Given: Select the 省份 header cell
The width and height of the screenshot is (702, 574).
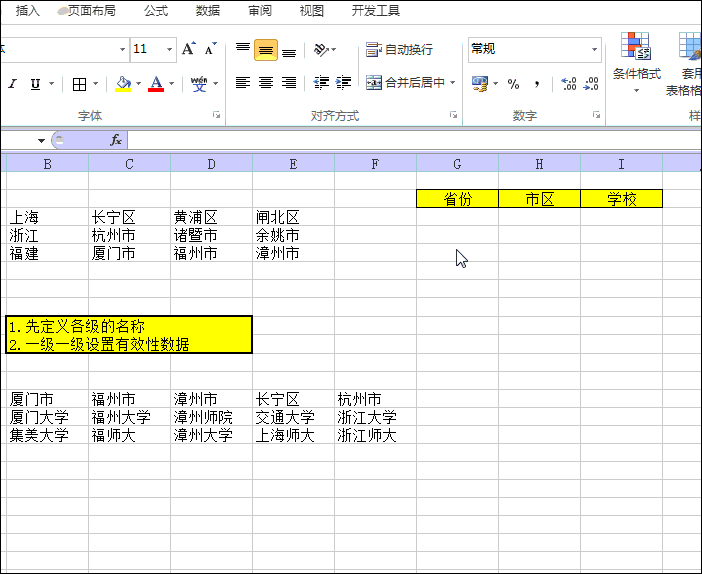Looking at the screenshot, I should click(x=457, y=198).
